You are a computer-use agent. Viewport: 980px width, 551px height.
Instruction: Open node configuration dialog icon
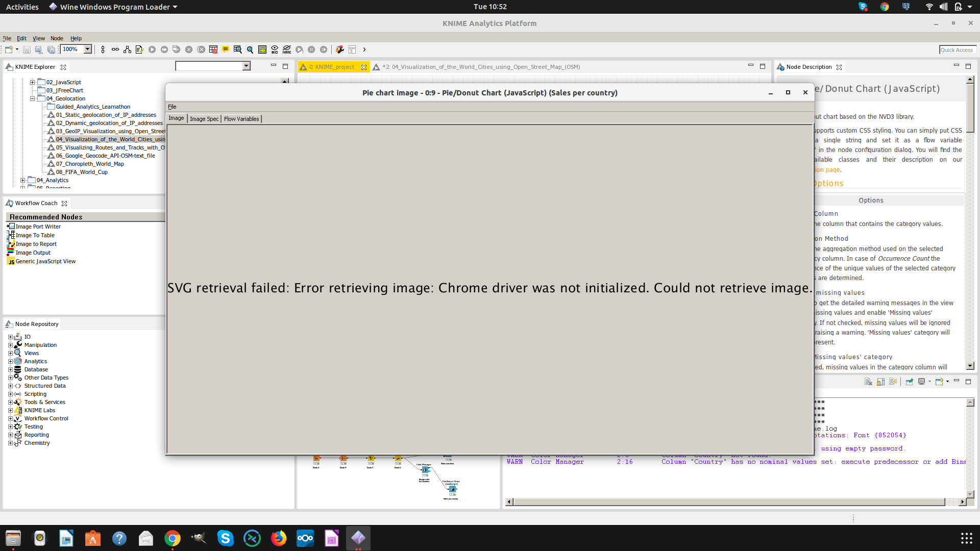click(139, 49)
